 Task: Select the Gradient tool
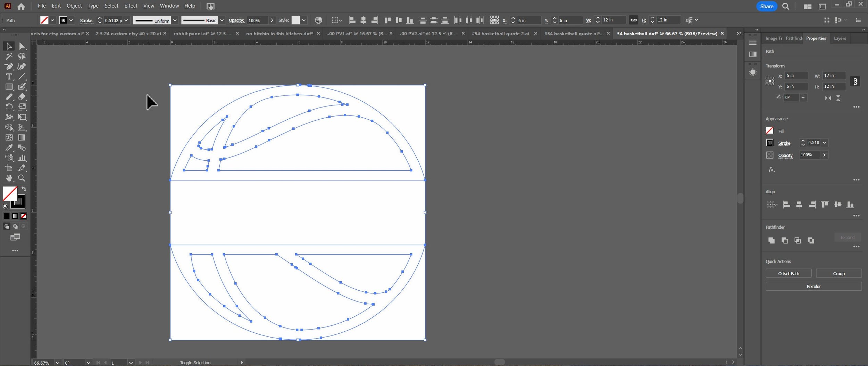point(22,138)
